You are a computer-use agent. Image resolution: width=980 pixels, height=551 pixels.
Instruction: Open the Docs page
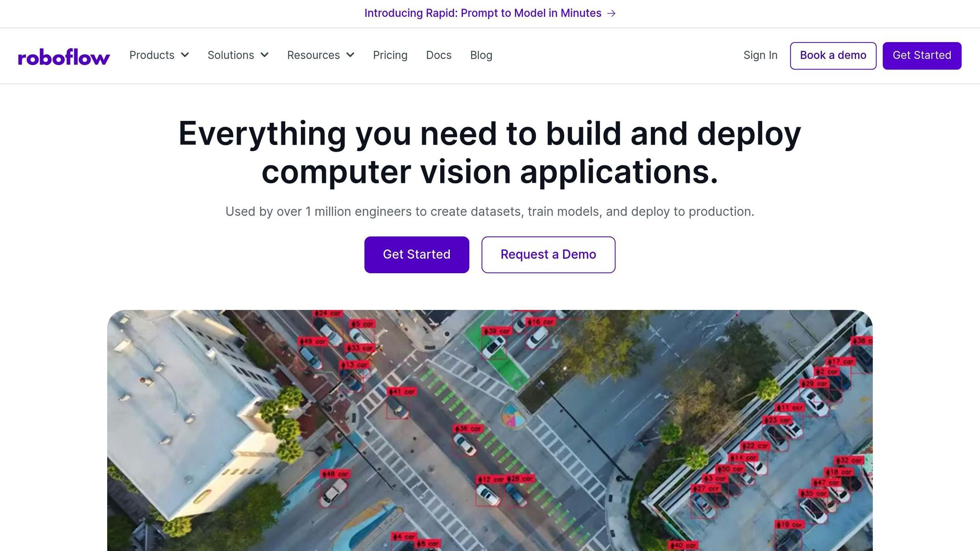coord(439,55)
